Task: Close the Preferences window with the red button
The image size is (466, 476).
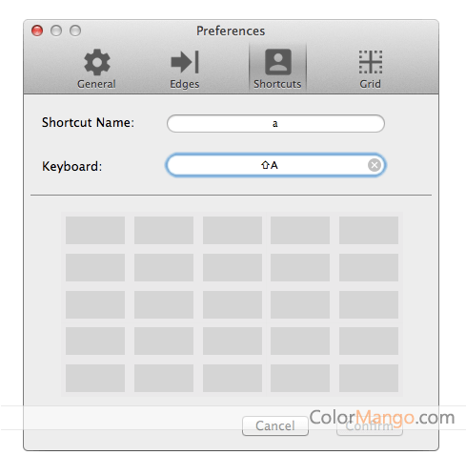Action: click(x=37, y=31)
